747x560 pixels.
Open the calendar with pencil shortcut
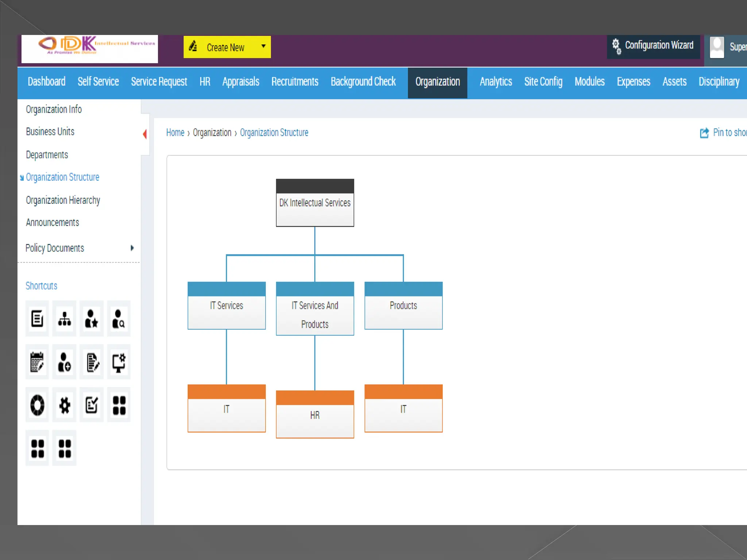pos(37,362)
